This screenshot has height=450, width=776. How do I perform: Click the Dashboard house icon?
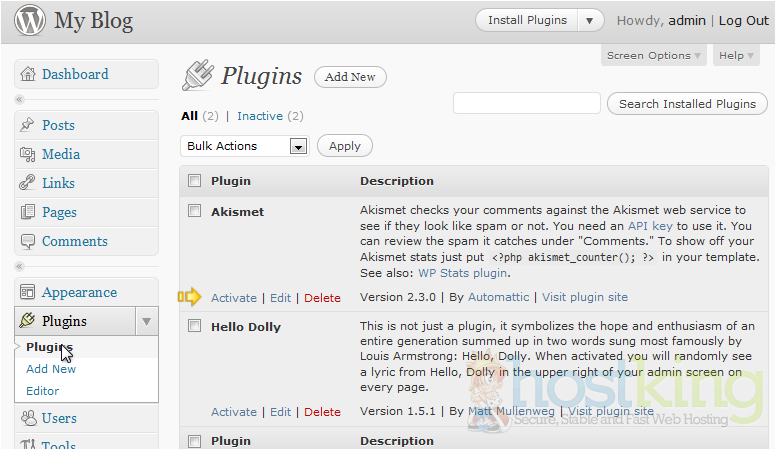[x=28, y=74]
